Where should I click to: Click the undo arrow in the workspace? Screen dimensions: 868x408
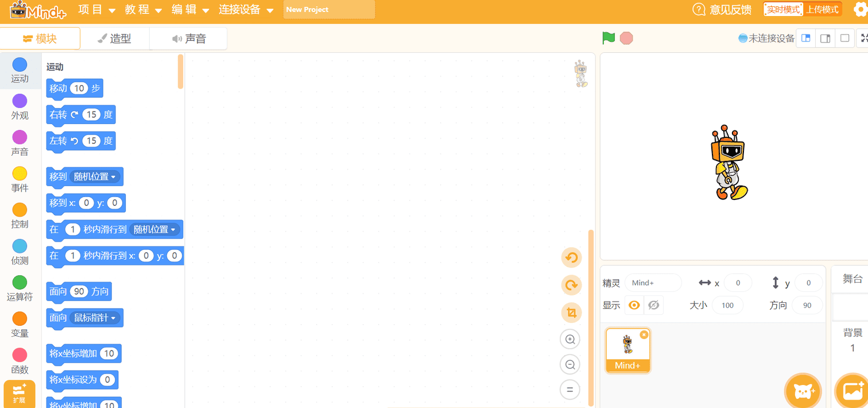coord(571,257)
